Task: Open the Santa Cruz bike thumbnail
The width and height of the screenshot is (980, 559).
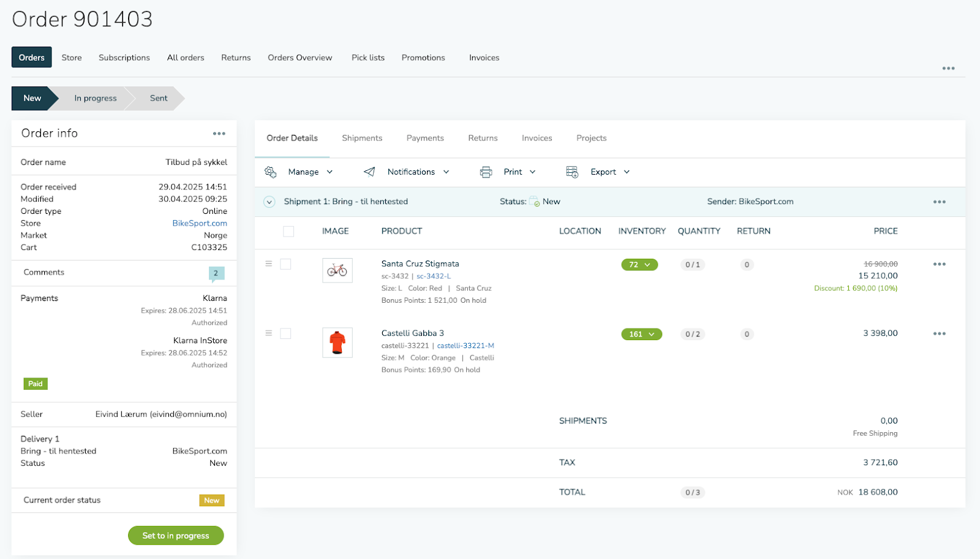Action: point(337,270)
